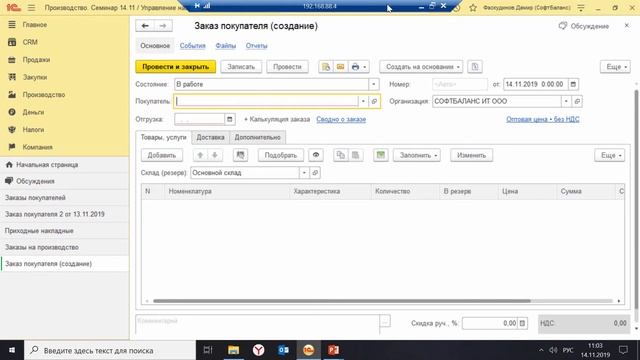Click the Добавить button
This screenshot has width=640, height=360.
(162, 155)
